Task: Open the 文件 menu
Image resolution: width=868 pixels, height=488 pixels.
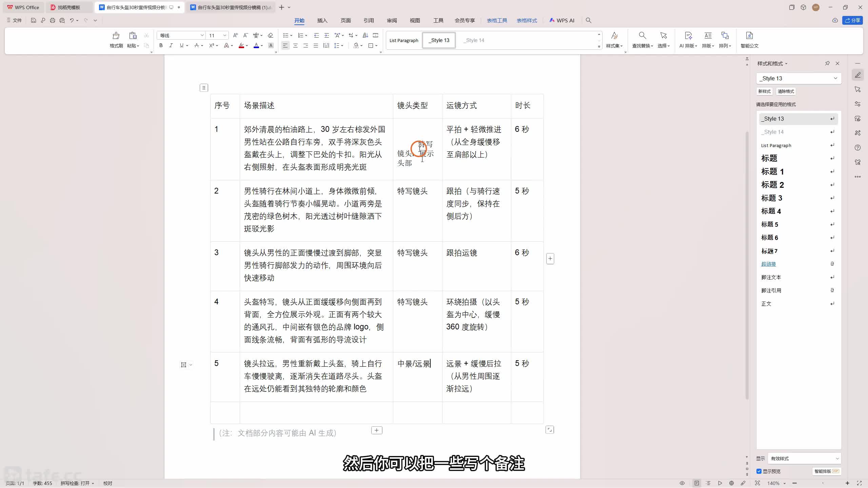Action: [x=14, y=20]
